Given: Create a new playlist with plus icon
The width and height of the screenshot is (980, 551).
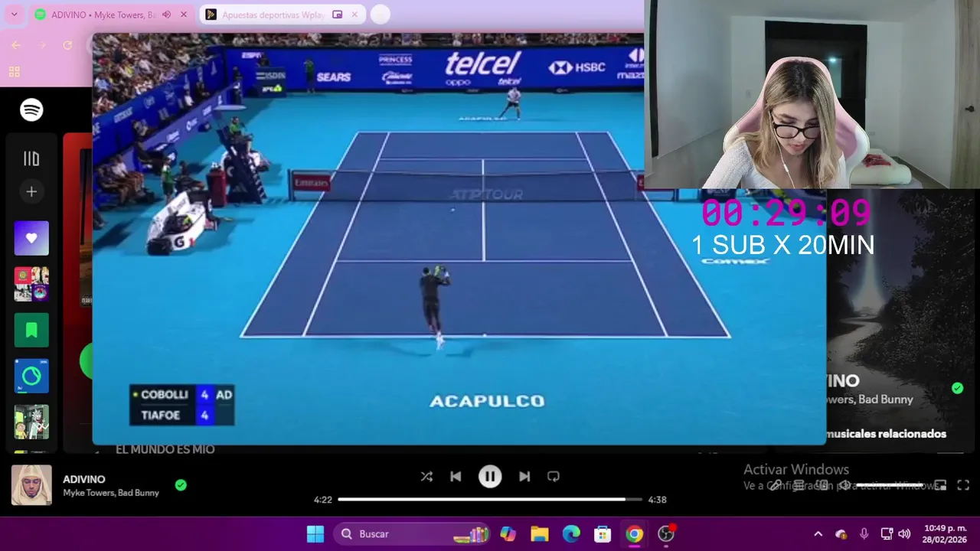Looking at the screenshot, I should click(x=31, y=192).
